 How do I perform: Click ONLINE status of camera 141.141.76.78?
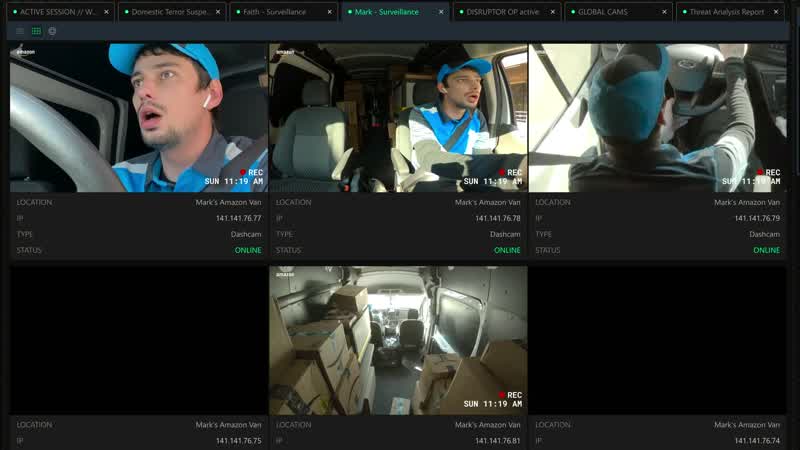coord(507,250)
